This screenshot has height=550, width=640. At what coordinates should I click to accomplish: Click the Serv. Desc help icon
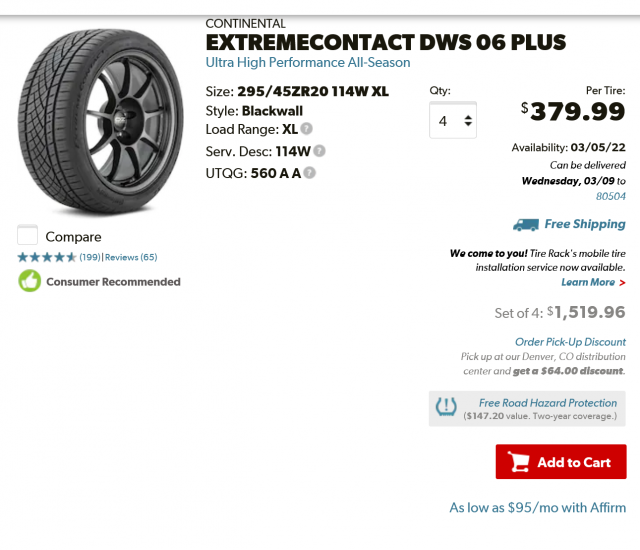(319, 151)
